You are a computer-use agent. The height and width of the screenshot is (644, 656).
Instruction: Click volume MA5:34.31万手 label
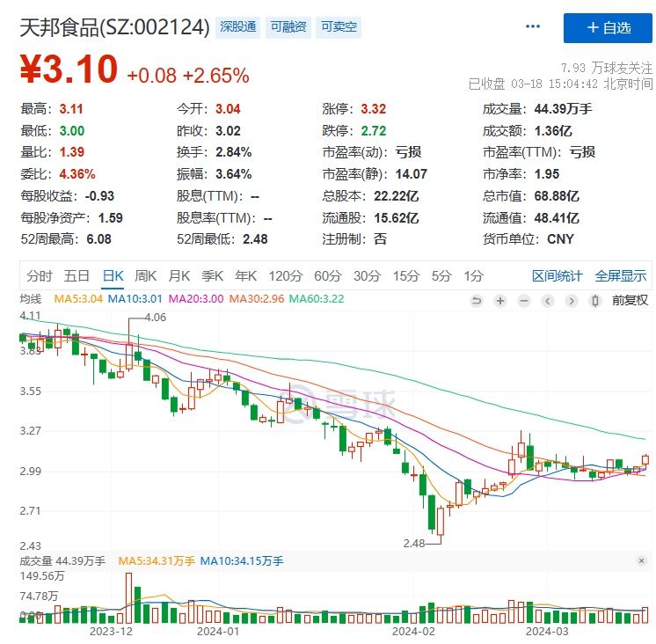click(x=157, y=561)
